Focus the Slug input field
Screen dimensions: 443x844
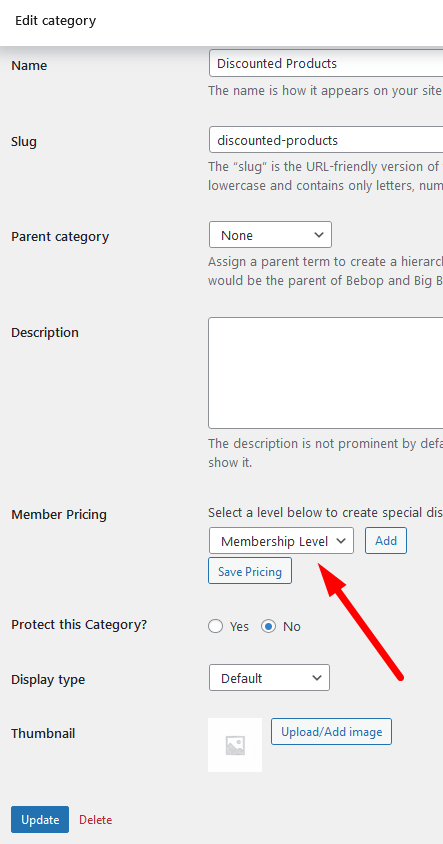coord(326,140)
